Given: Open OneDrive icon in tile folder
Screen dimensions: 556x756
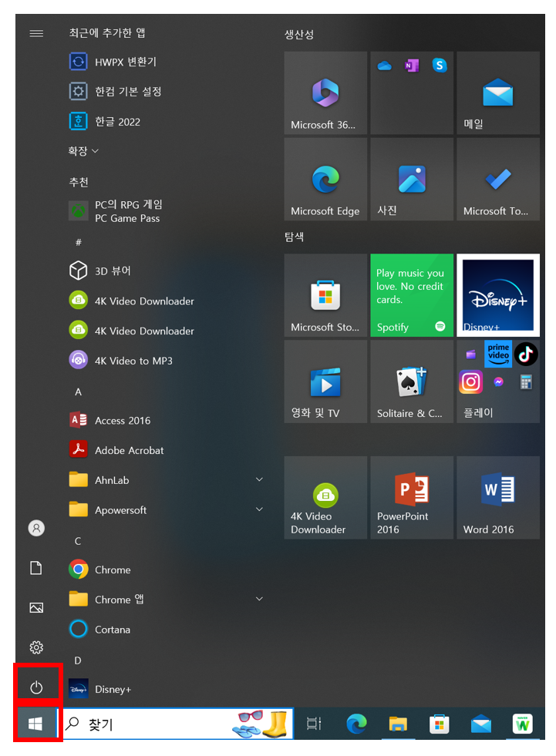Looking at the screenshot, I should [x=384, y=66].
